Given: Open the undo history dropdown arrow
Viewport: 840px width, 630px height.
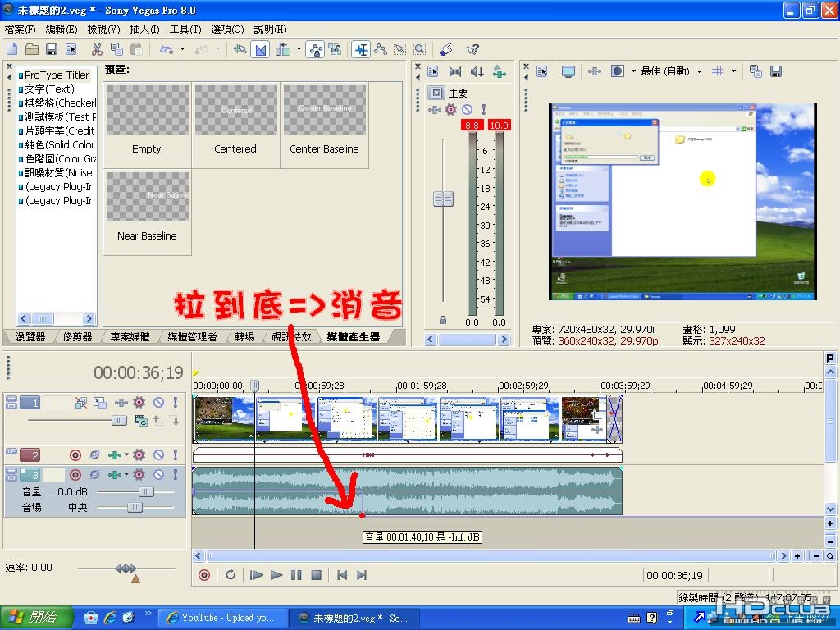Looking at the screenshot, I should [183, 49].
